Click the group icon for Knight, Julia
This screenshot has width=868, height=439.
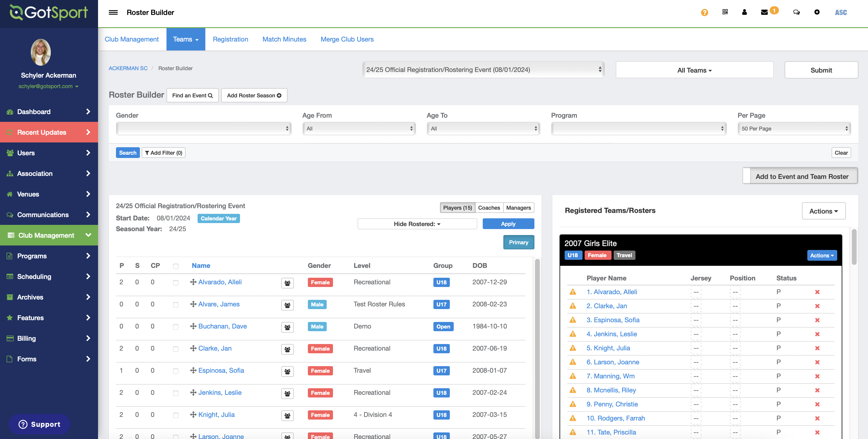[x=287, y=416]
